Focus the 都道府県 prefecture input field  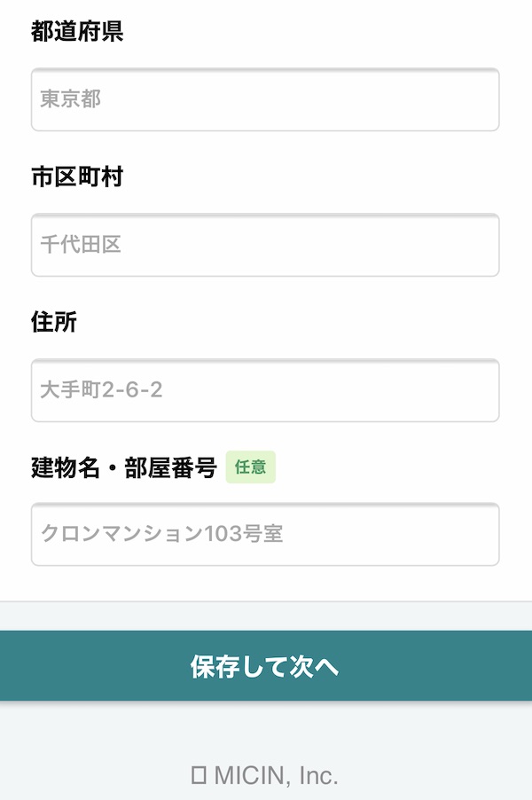265,99
